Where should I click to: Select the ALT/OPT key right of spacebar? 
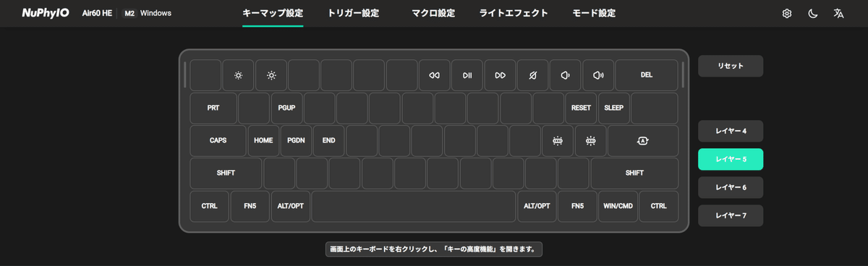(x=537, y=206)
